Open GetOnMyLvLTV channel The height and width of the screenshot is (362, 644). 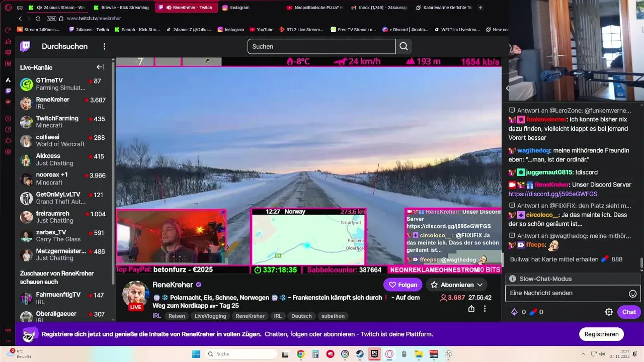63,198
